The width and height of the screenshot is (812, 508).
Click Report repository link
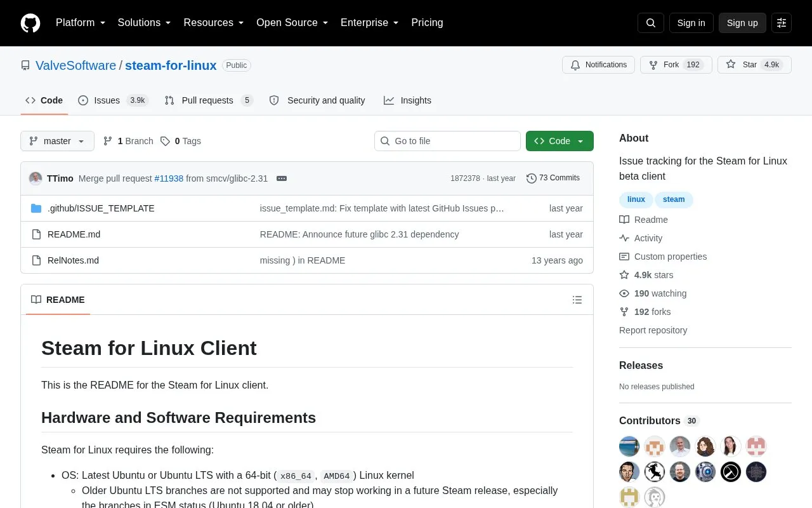tap(653, 330)
